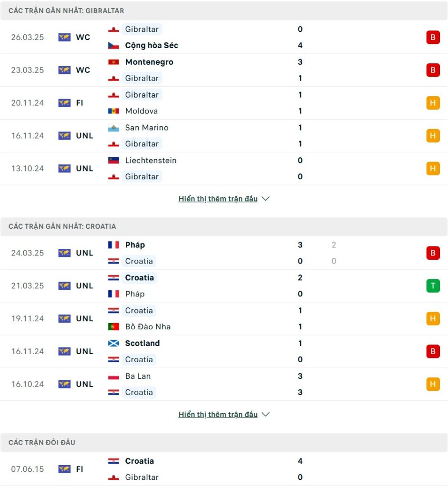Screen dimensions: 448x488
Task: Open the Montenegro team name
Action: [x=149, y=62]
